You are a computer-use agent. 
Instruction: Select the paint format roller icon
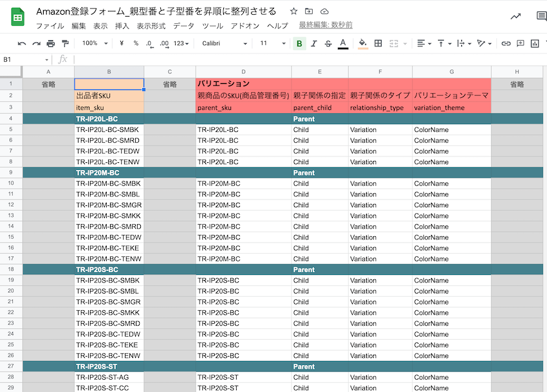65,43
